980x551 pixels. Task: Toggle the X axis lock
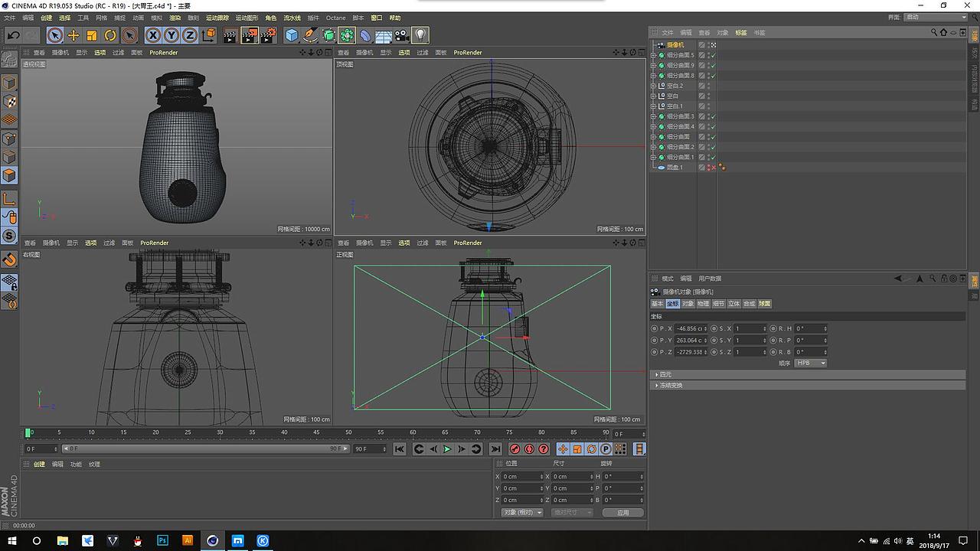153,35
